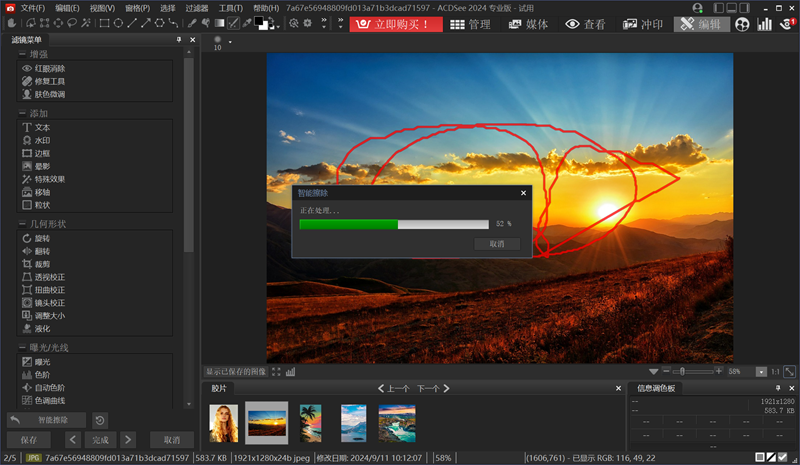The image size is (800, 465).
Task: Select the hand pan tool in toolbar
Action: [x=12, y=23]
